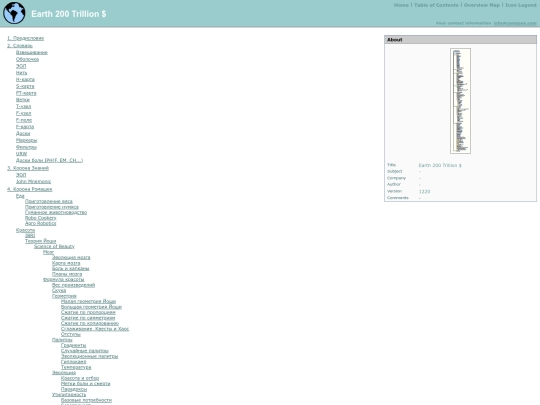Viewport: 540px width, 405px height.
Task: Open the Нить entry
Action: [x=21, y=73]
